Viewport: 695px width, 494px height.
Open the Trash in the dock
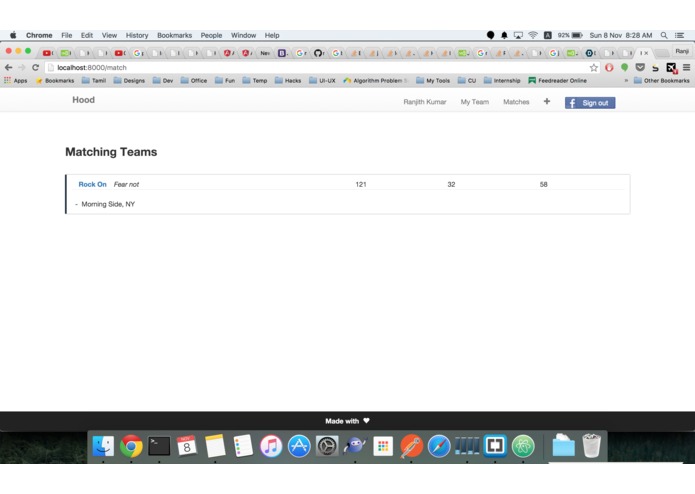(591, 446)
